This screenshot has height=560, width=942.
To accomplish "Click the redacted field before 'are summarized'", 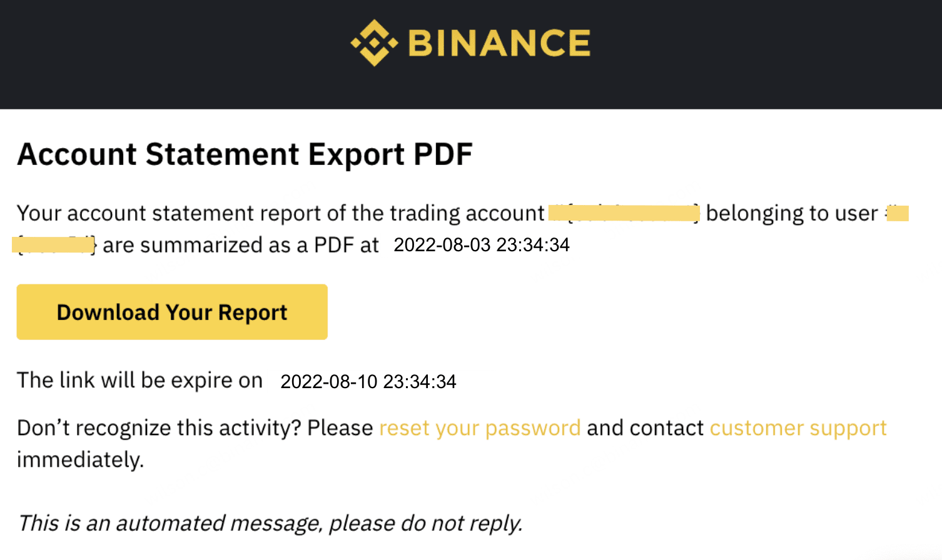I will pos(54,244).
